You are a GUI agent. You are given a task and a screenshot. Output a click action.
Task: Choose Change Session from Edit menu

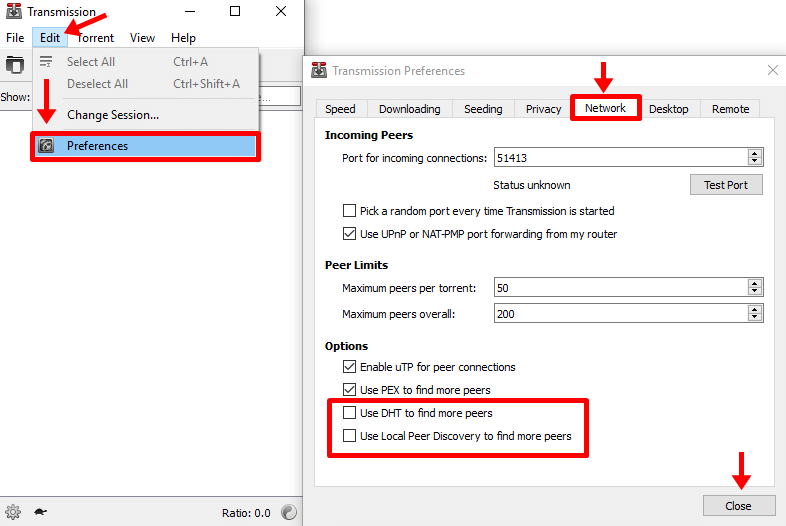[145, 115]
